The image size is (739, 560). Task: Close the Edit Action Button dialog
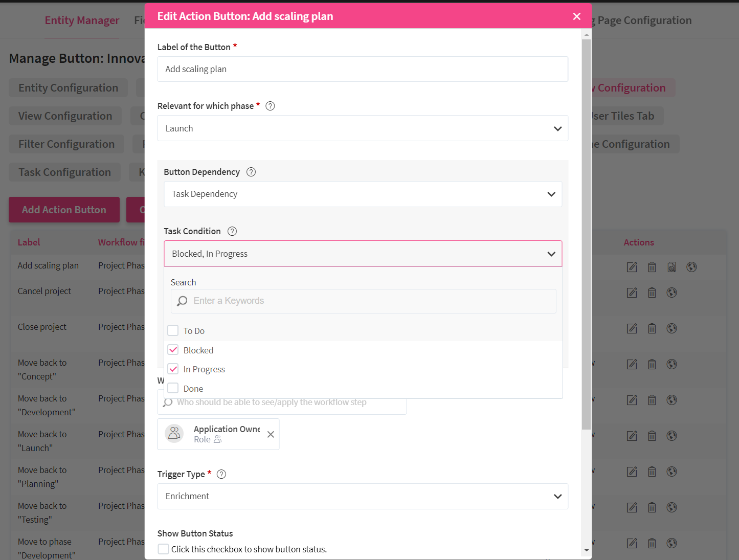coord(577,16)
